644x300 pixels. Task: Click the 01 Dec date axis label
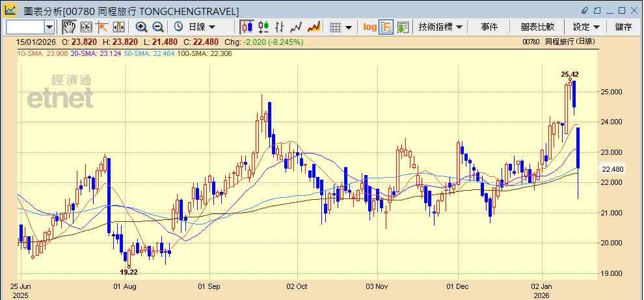[458, 286]
